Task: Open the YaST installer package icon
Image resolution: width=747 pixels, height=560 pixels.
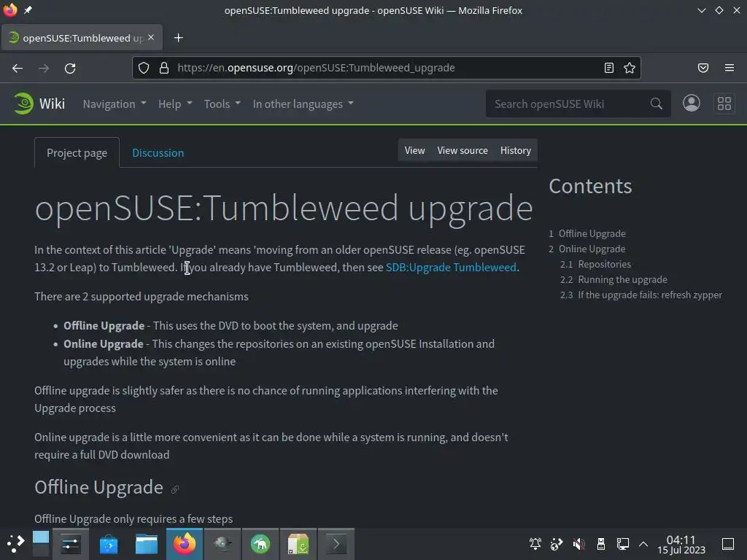Action: [298, 544]
